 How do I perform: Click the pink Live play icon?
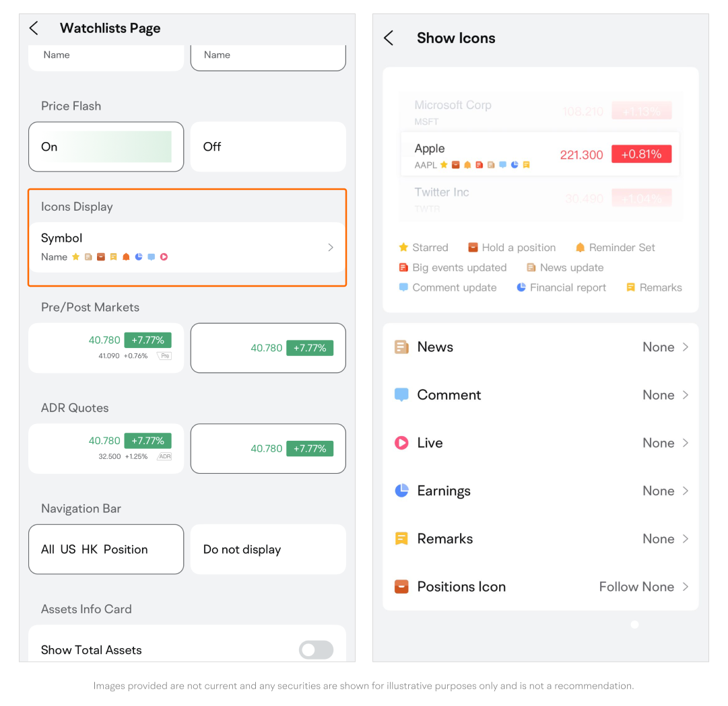pyautogui.click(x=401, y=443)
